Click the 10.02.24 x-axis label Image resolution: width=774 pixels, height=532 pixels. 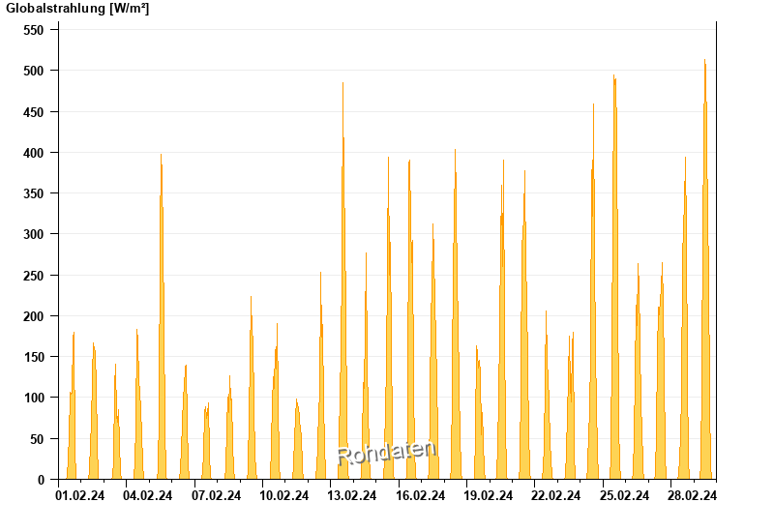[x=284, y=496]
